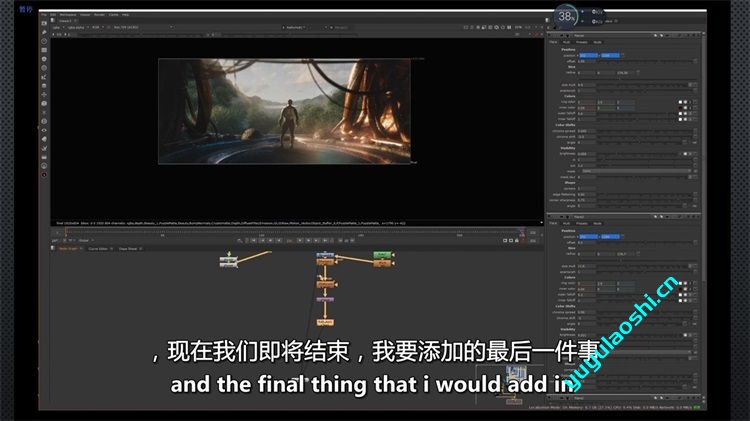Open the Edit menu
The width and height of the screenshot is (750, 421).
coord(53,15)
